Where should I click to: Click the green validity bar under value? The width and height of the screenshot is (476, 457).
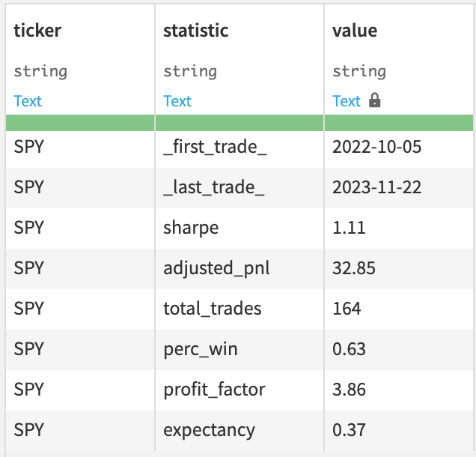398,124
